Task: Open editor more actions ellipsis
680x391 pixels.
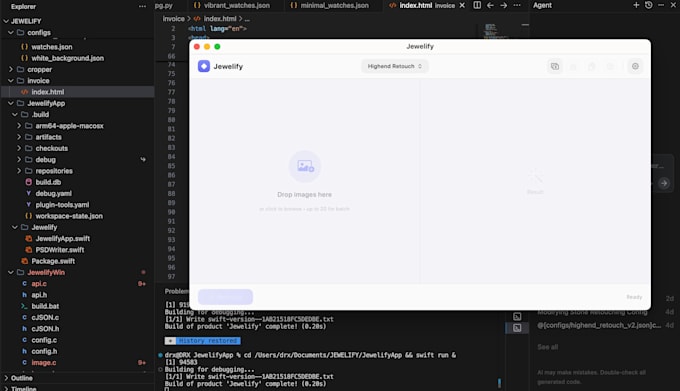Action: tap(517, 5)
